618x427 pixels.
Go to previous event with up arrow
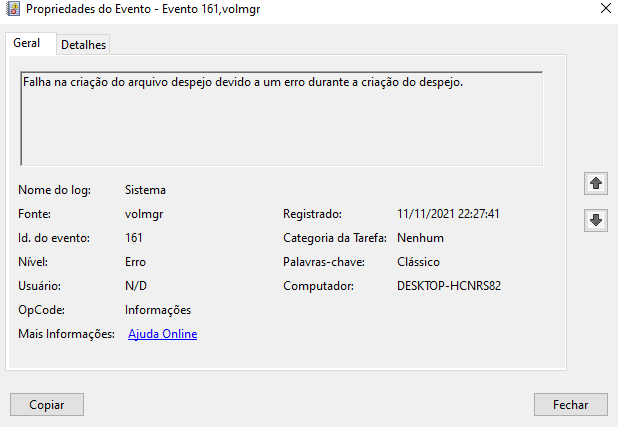click(596, 183)
